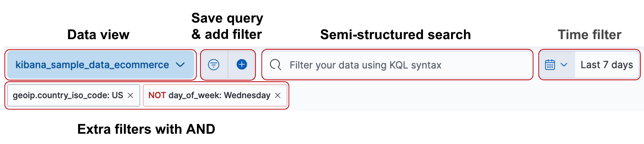This screenshot has width=644, height=144.
Task: Click the magnifier icon in the search bar
Action: (275, 65)
